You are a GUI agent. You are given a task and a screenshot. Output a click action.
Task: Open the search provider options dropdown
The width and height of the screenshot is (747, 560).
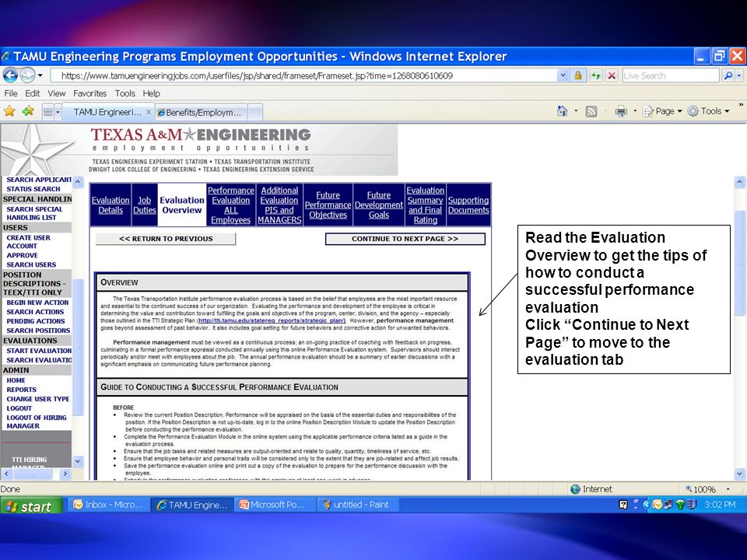click(739, 75)
